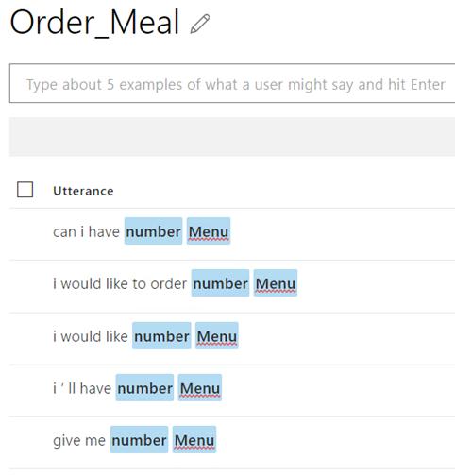Click Menu entity in "i would like to order"

click(276, 283)
